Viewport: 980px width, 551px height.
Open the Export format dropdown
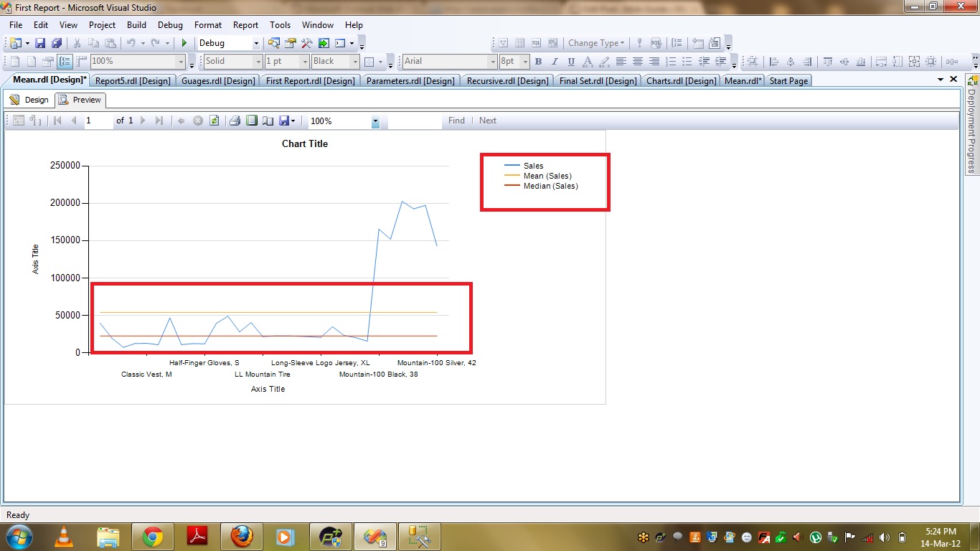293,121
